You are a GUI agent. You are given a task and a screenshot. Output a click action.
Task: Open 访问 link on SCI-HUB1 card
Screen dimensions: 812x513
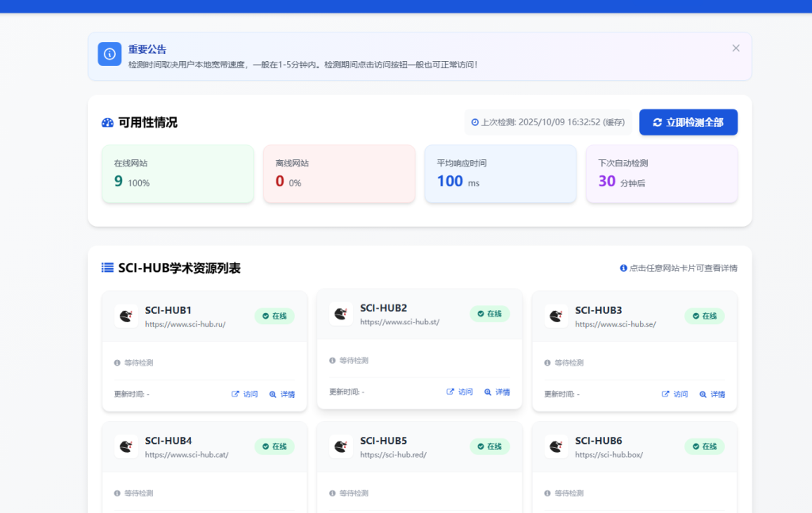[245, 394]
